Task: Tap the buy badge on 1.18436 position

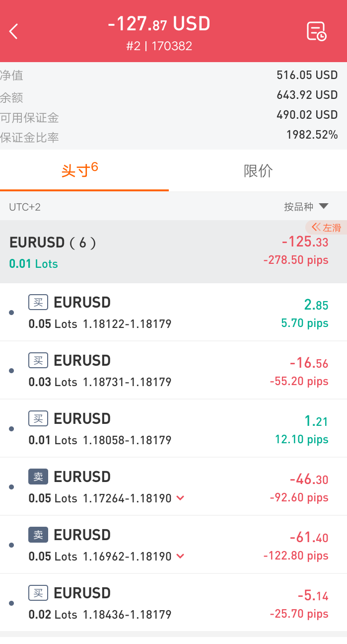Action: click(x=38, y=593)
